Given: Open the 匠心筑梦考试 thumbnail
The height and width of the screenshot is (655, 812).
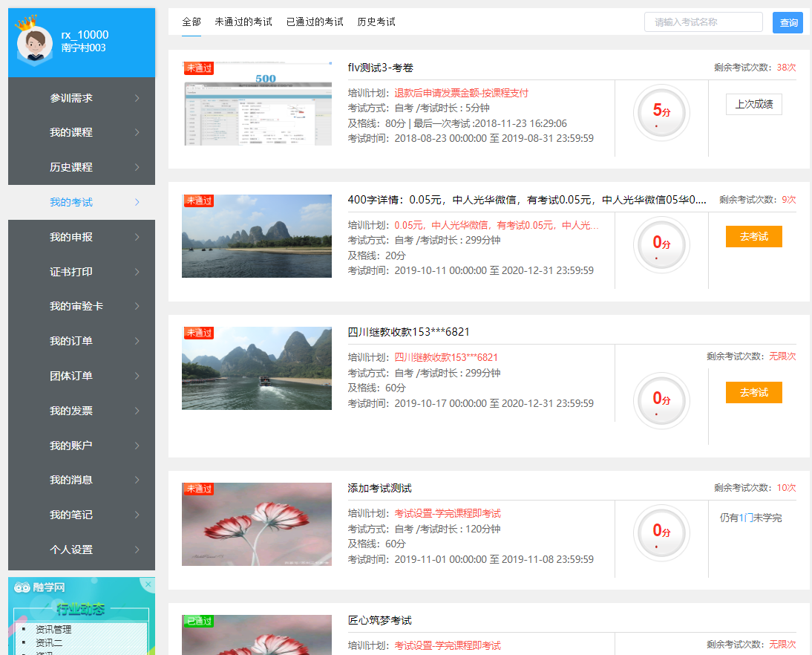Looking at the screenshot, I should point(257,635).
